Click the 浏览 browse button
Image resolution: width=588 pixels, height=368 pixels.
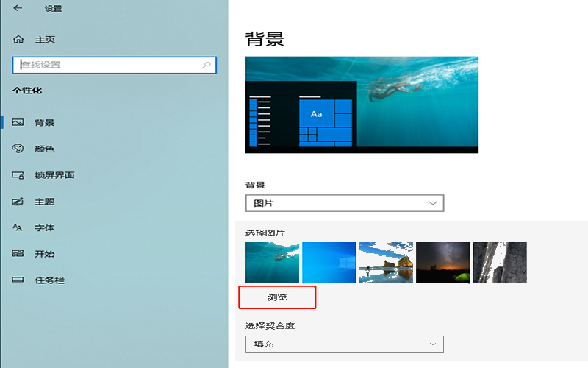click(x=277, y=297)
